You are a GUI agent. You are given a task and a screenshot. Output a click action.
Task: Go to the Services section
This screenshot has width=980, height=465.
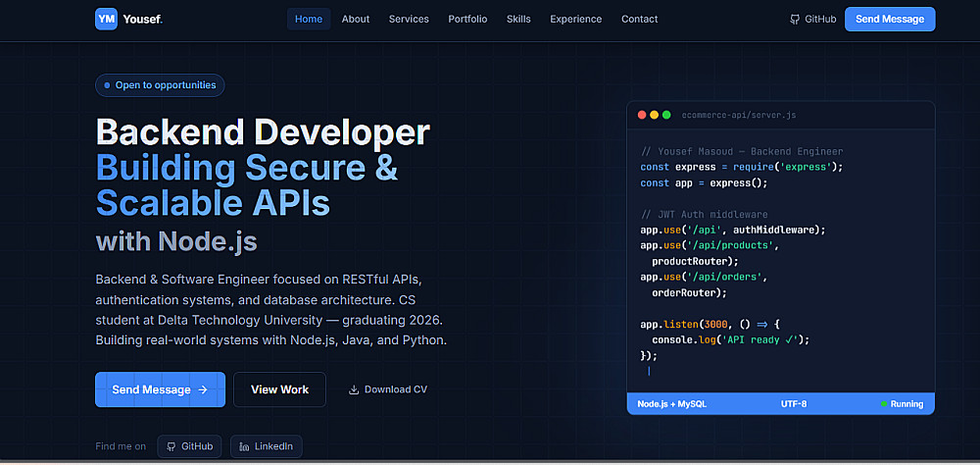(x=409, y=19)
